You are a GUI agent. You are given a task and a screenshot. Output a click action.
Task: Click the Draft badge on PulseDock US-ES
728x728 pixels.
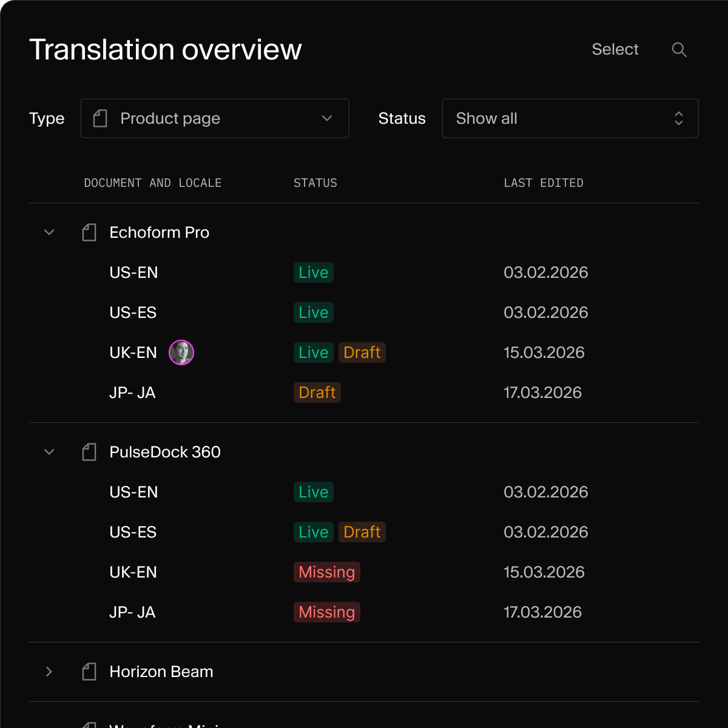tap(362, 532)
